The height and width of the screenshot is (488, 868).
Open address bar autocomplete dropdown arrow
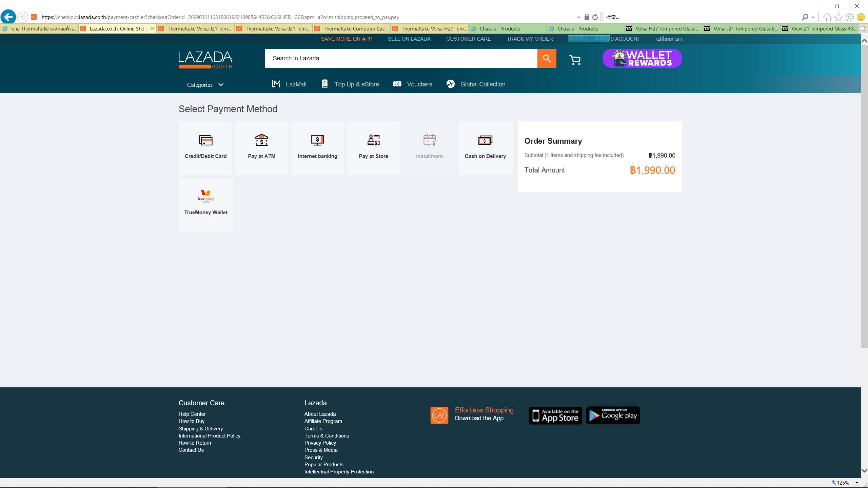[578, 17]
